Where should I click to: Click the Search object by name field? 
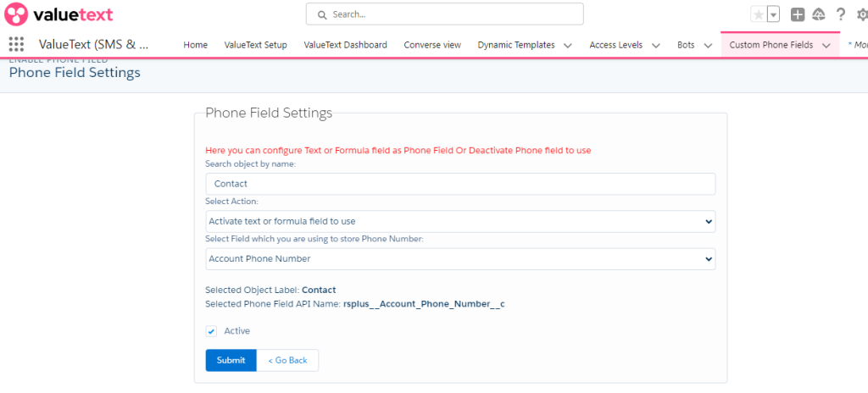point(460,184)
